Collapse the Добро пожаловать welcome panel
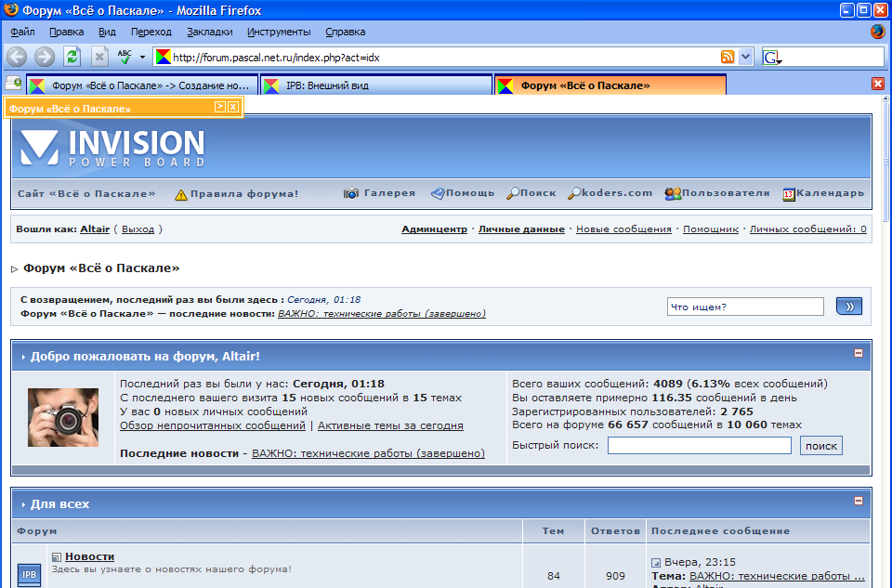Image resolution: width=892 pixels, height=588 pixels. [x=859, y=354]
